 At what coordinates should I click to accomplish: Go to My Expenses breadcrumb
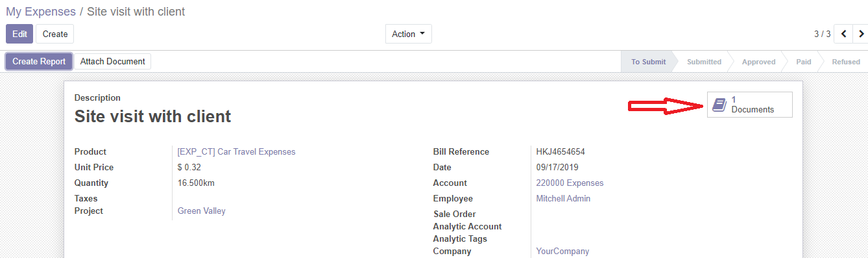[41, 12]
